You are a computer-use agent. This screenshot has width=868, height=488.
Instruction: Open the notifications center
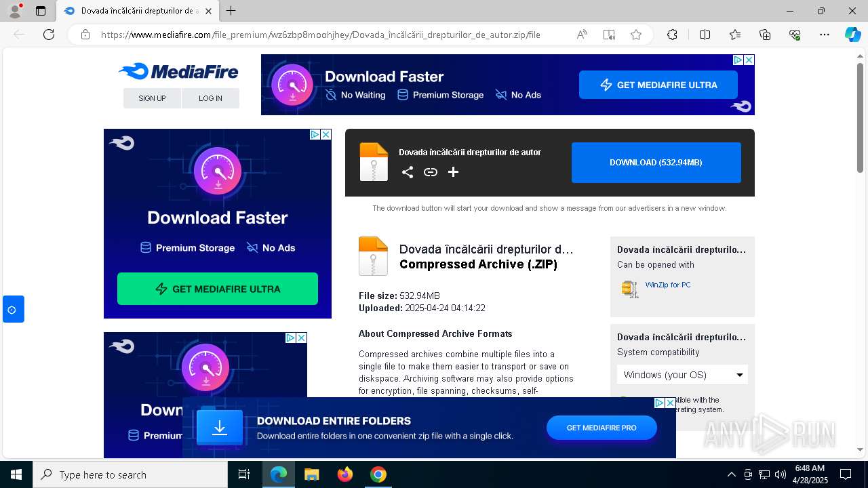846,474
